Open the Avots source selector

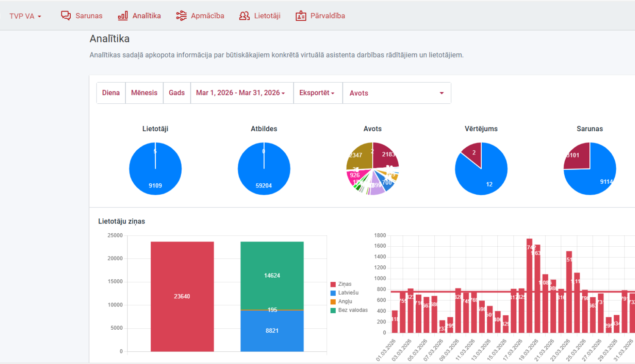pos(396,93)
